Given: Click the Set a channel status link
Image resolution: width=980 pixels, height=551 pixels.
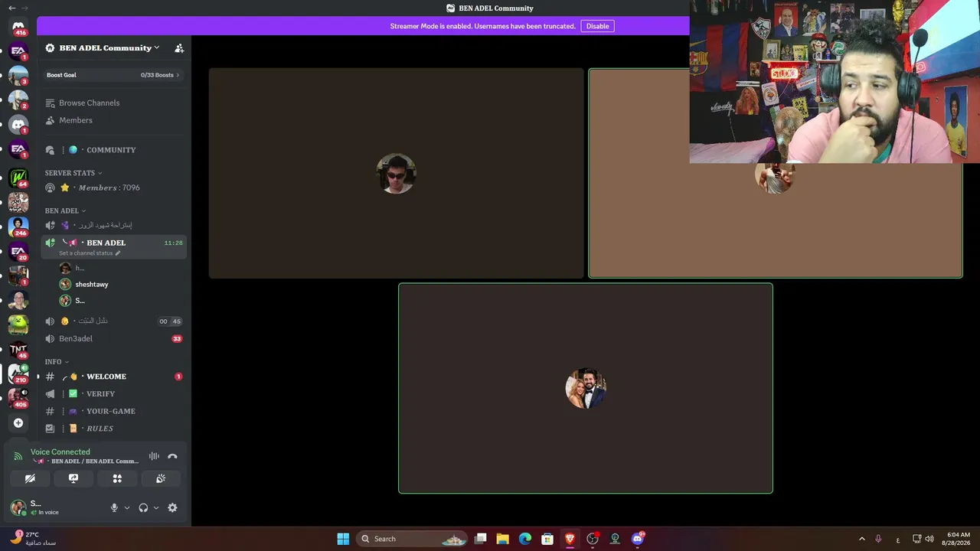Looking at the screenshot, I should click(x=86, y=253).
